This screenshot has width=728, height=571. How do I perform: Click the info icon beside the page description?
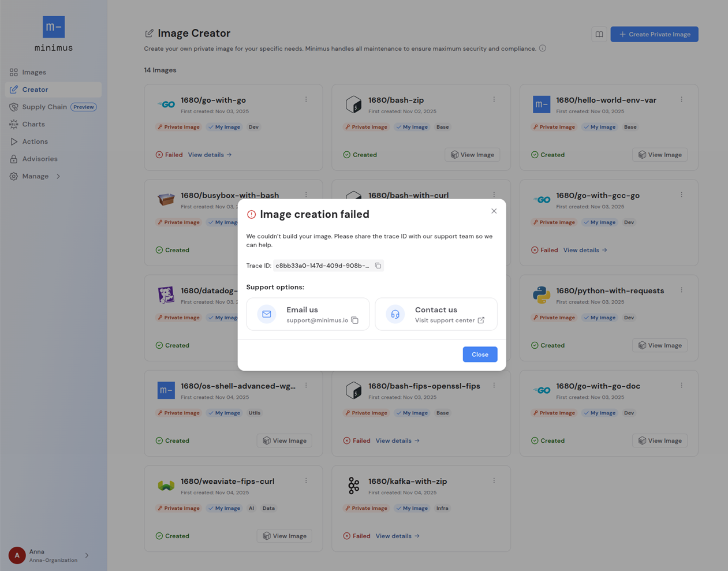543,48
